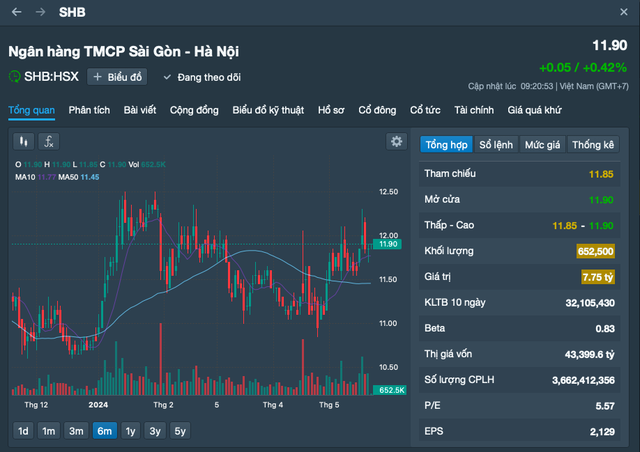Screen dimensions: 640x452
Task: Toggle the Đang theo dõi following status
Action: click(200, 76)
